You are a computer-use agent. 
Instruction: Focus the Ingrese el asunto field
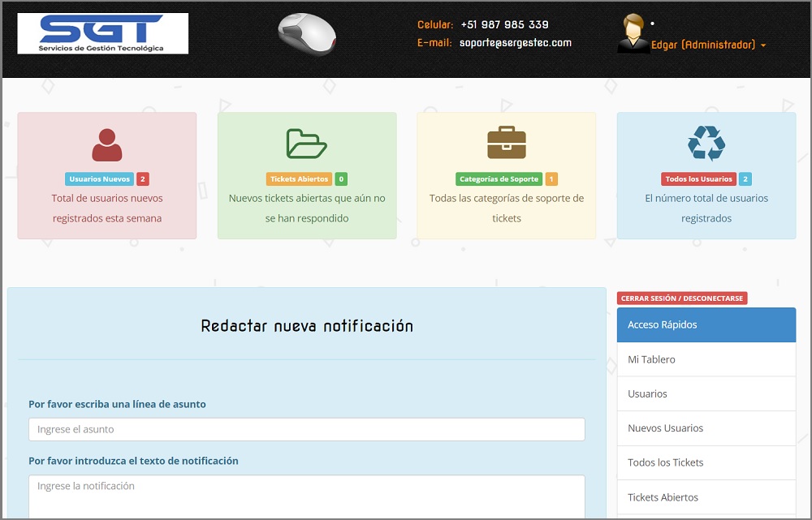click(x=307, y=429)
